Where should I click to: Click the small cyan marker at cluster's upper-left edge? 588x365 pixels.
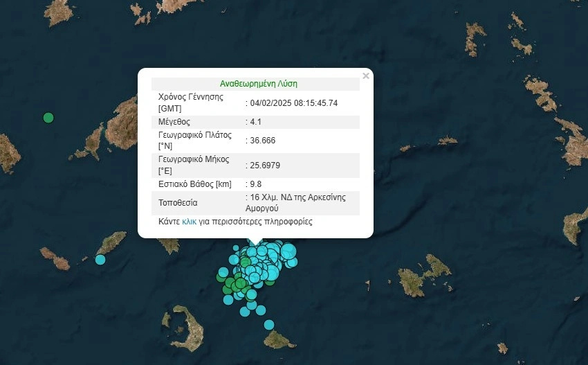[x=236, y=248]
